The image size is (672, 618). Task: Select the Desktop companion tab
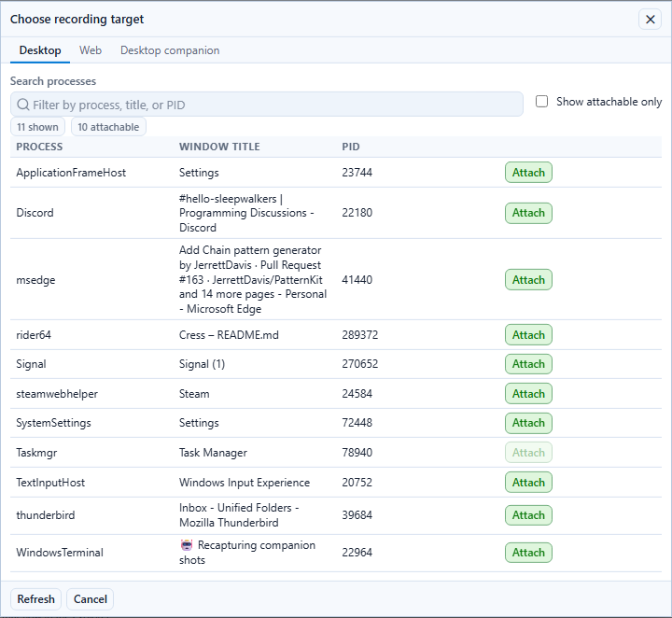pyautogui.click(x=170, y=50)
